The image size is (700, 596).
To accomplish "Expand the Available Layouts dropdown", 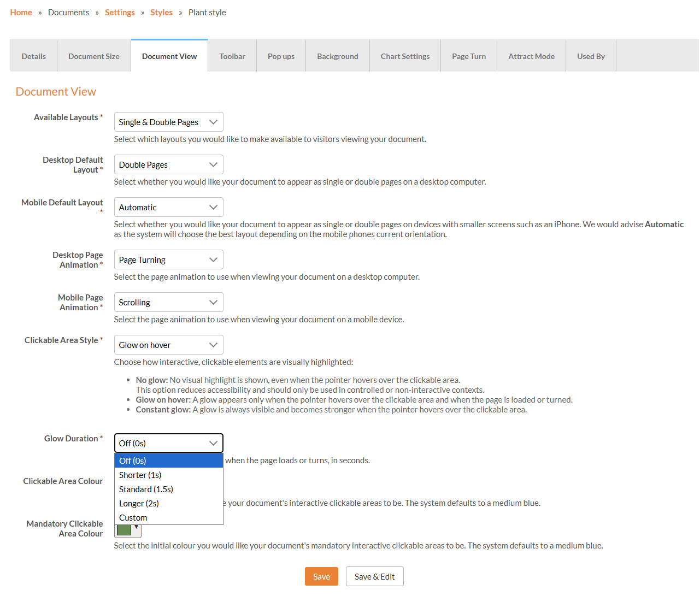I will tap(168, 122).
